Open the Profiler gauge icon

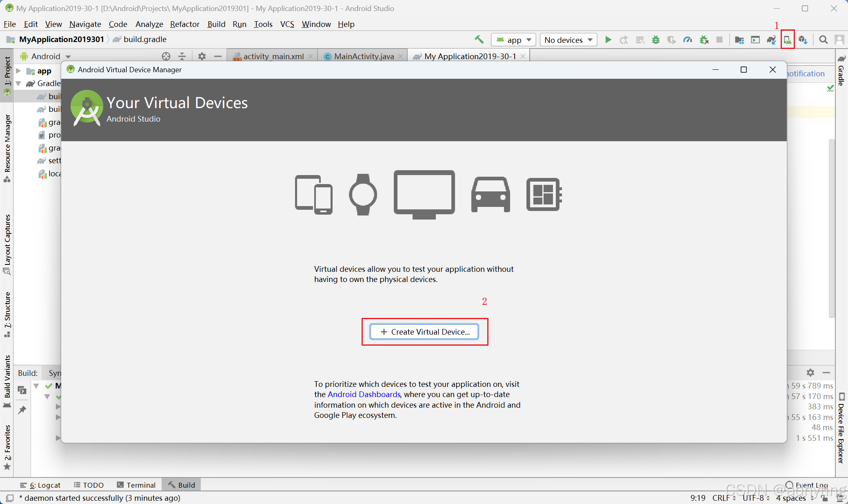[688, 40]
